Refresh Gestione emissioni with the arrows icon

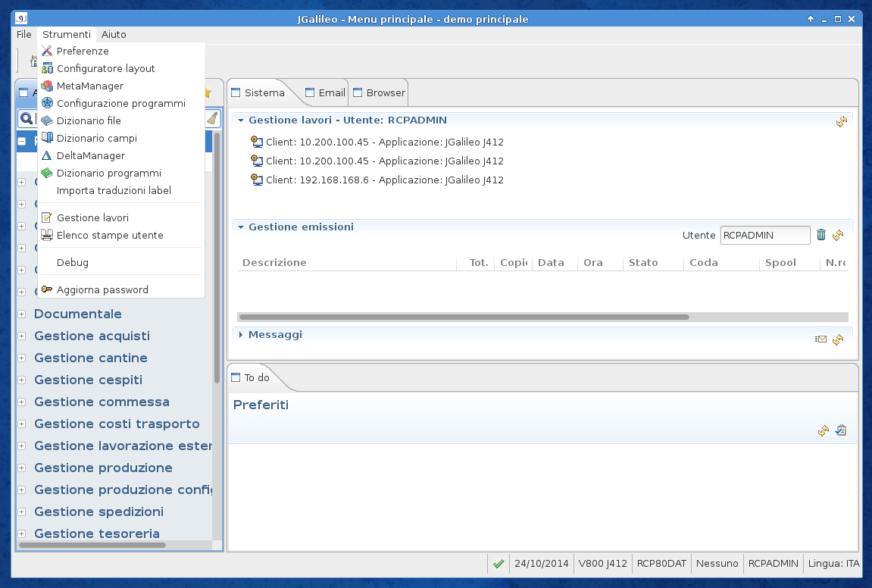(838, 236)
